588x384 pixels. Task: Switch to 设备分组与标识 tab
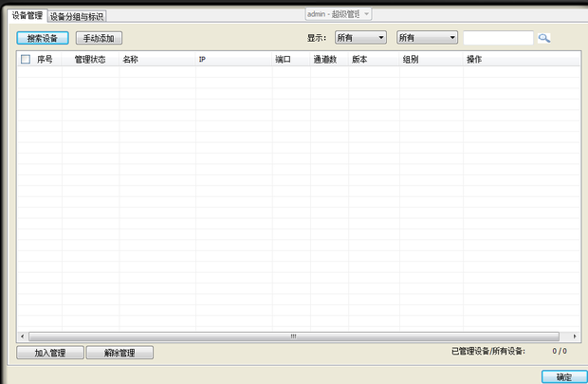tap(77, 16)
